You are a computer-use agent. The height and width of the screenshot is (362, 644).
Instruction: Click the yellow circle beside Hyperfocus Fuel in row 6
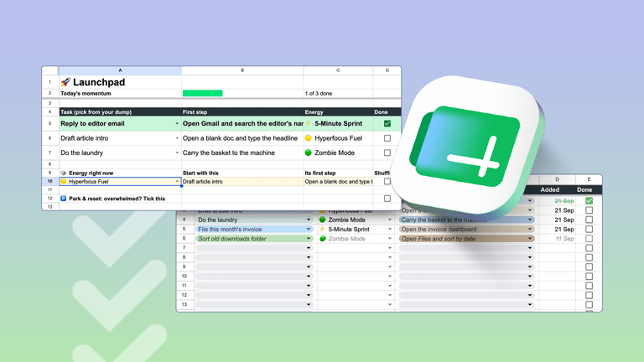click(309, 138)
